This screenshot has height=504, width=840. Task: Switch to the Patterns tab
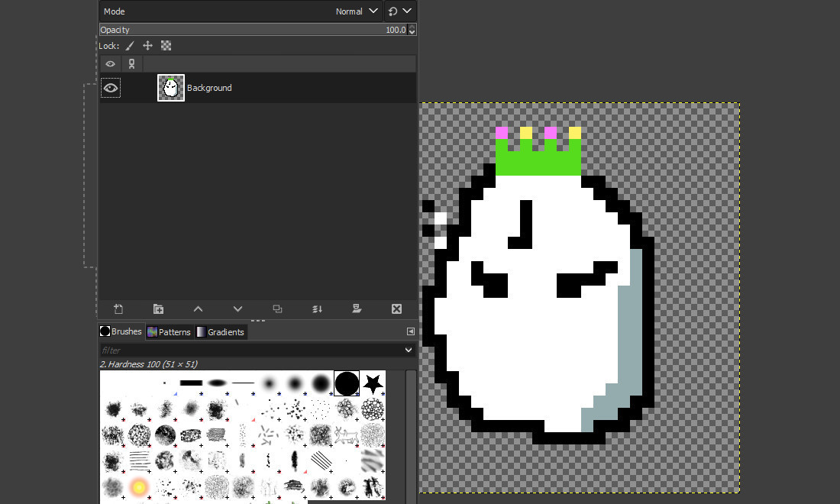[170, 332]
